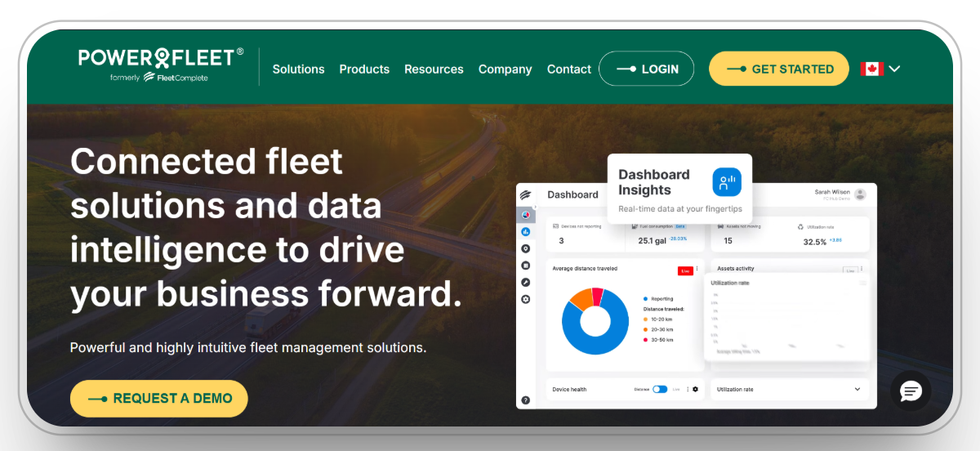Screen dimensions: 980x451
Task: Open the Company menu
Action: coord(505,69)
